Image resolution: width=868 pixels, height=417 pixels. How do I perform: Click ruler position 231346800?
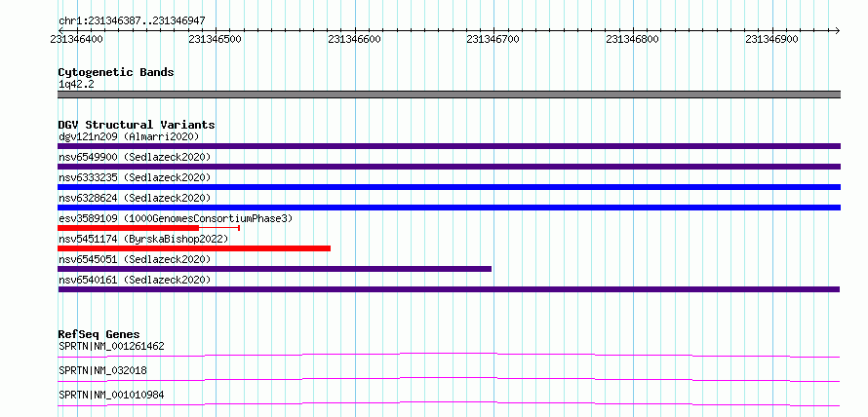click(x=633, y=39)
